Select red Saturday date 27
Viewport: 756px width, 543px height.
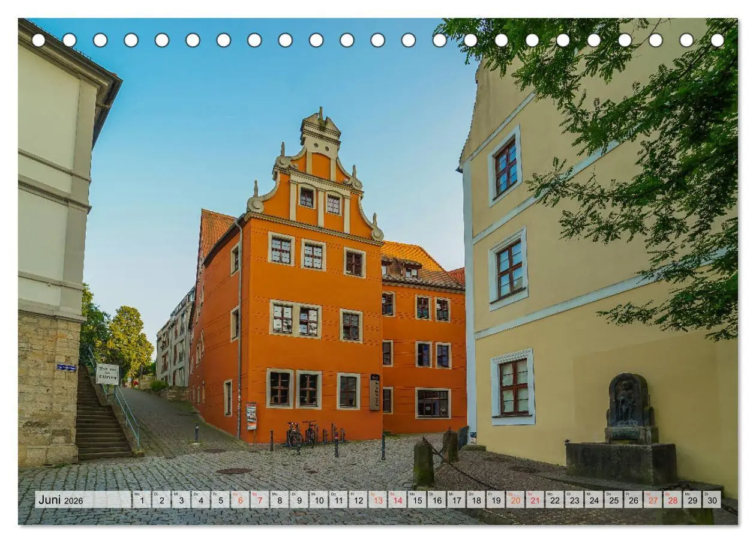[653, 500]
